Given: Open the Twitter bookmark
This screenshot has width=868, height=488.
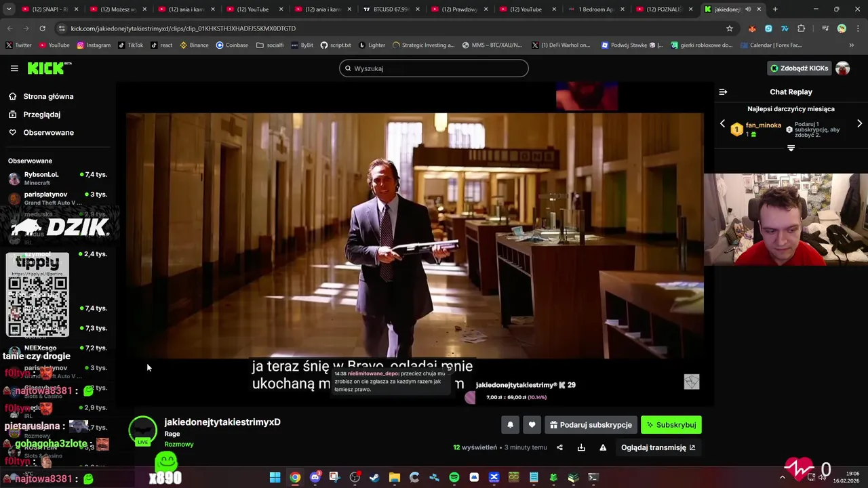Looking at the screenshot, I should 18,45.
